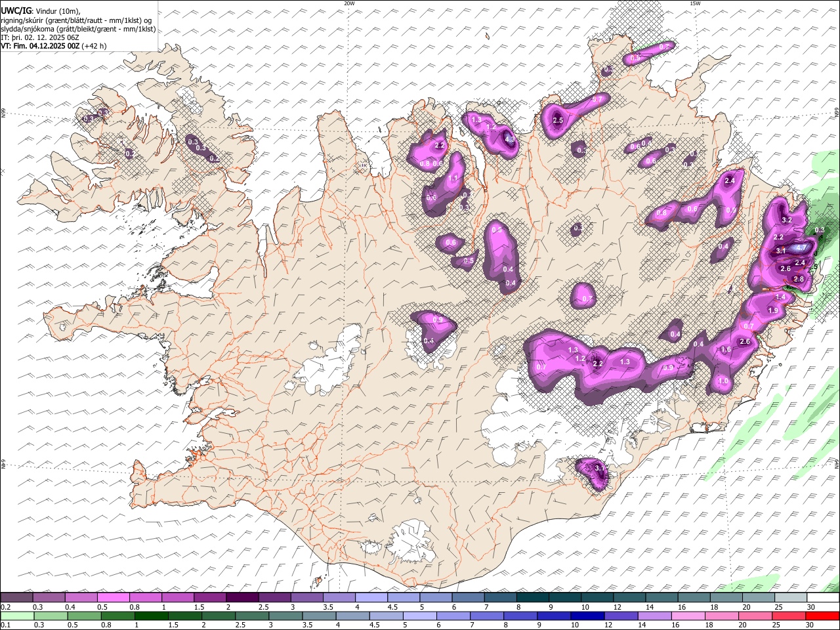Click the bright red 30 swatch in bottom legend row
840x630 pixels.
coord(823,616)
